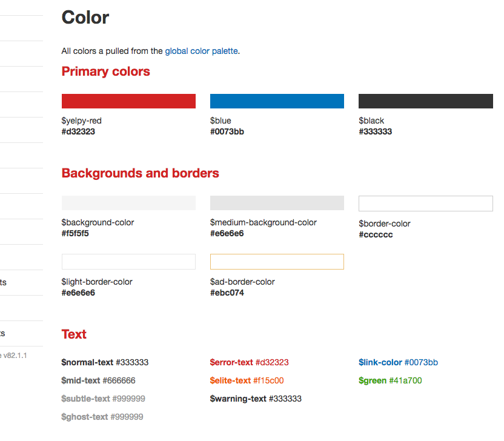Click the $medium-background-color swatch
The width and height of the screenshot is (504, 441).
pos(277,203)
